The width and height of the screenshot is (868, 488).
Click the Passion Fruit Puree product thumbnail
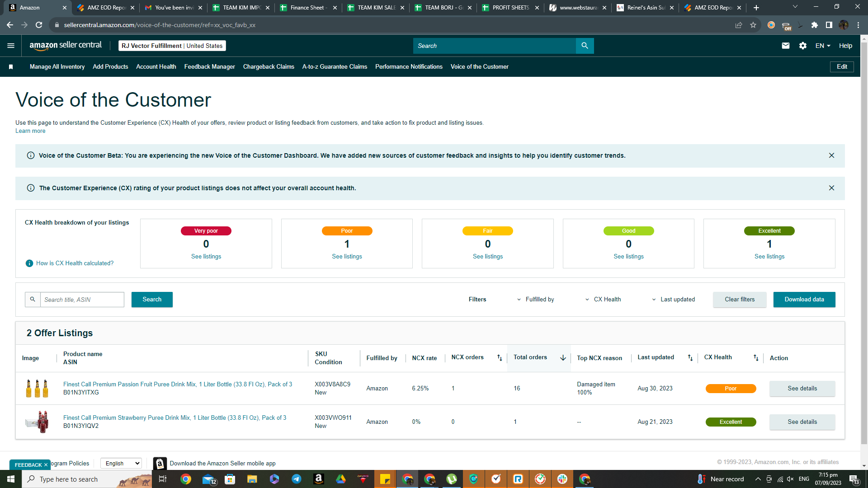click(37, 389)
